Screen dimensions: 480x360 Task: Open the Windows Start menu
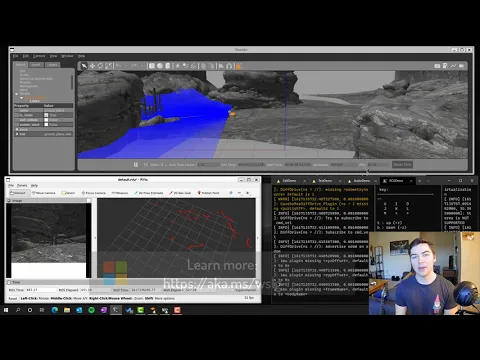(x=6, y=310)
